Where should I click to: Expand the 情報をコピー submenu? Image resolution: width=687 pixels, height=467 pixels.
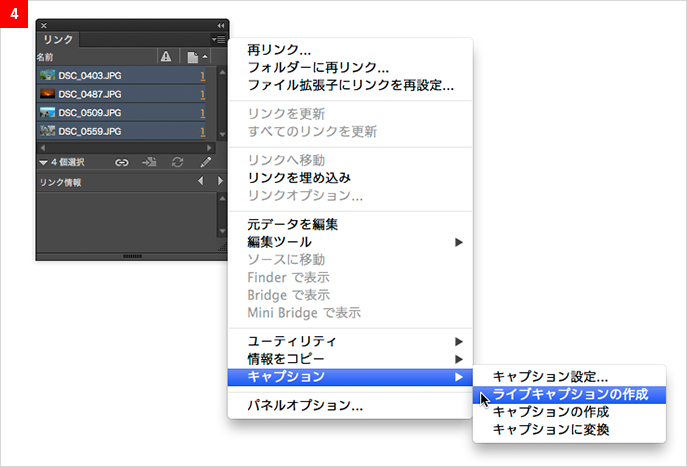(x=459, y=358)
